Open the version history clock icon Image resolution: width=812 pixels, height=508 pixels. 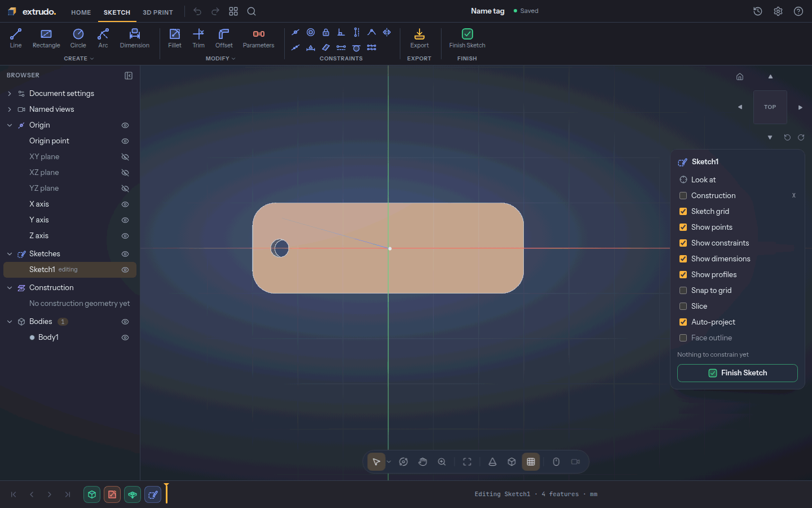pos(758,11)
